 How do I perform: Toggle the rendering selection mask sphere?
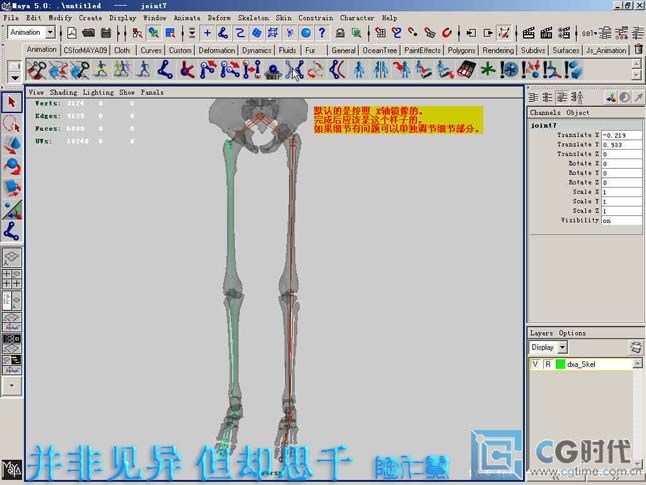tap(306, 33)
